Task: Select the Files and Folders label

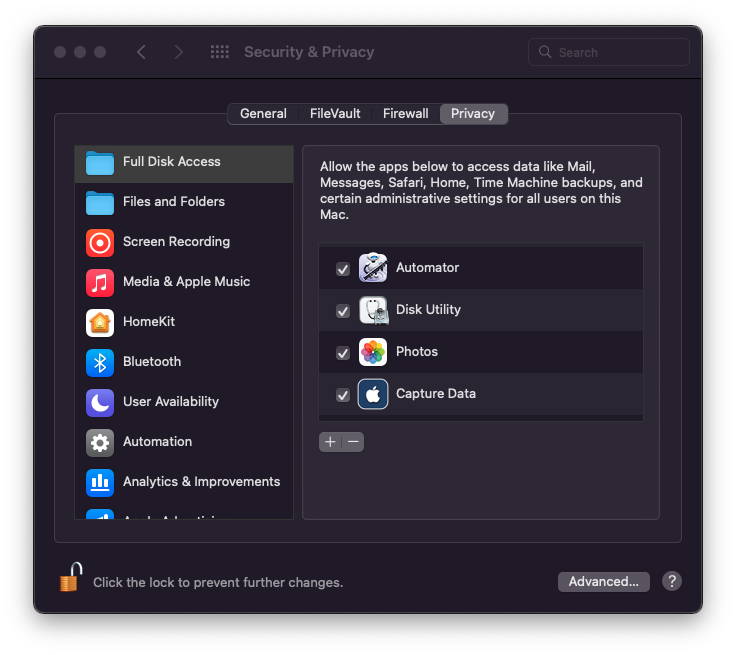Action: click(x=174, y=201)
